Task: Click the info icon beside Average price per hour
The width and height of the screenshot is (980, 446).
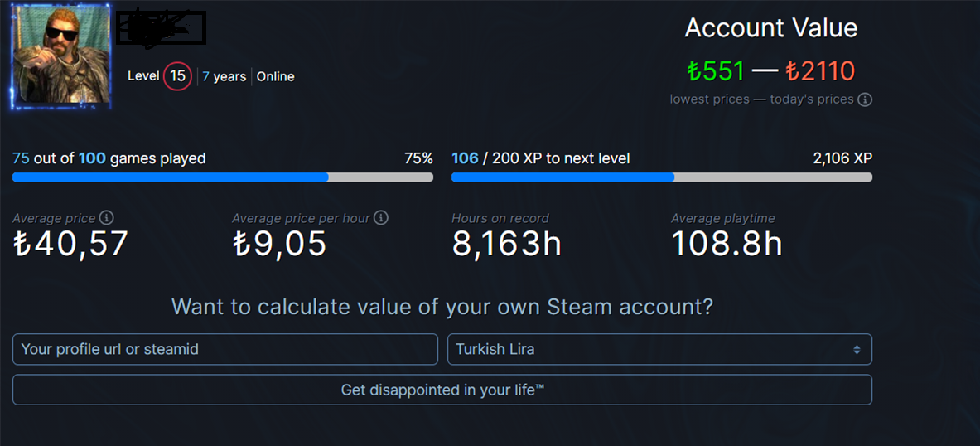Action: 381,218
